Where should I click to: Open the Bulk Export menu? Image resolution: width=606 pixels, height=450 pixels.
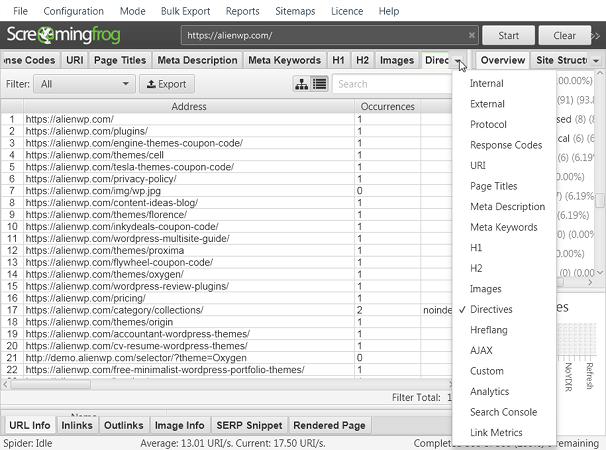[186, 11]
